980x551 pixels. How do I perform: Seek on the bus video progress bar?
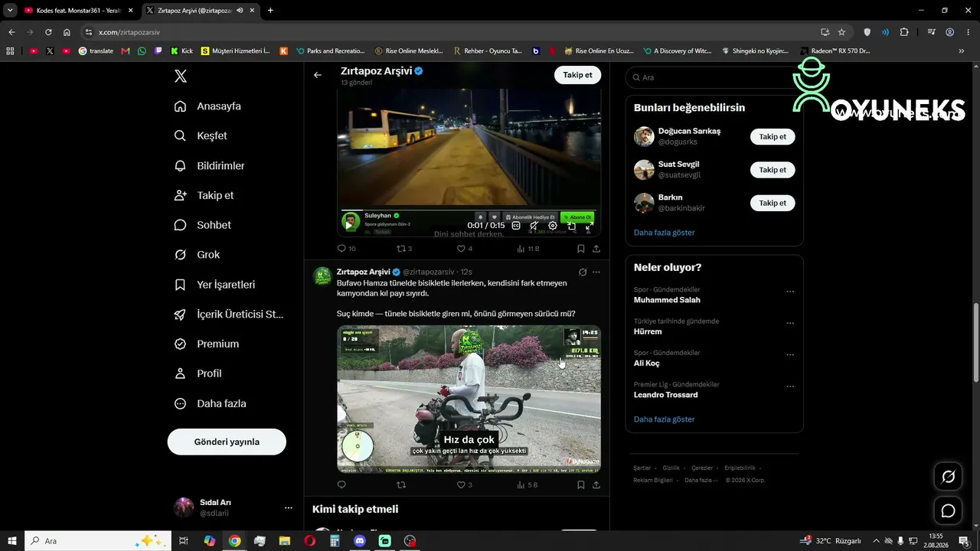coord(469,210)
